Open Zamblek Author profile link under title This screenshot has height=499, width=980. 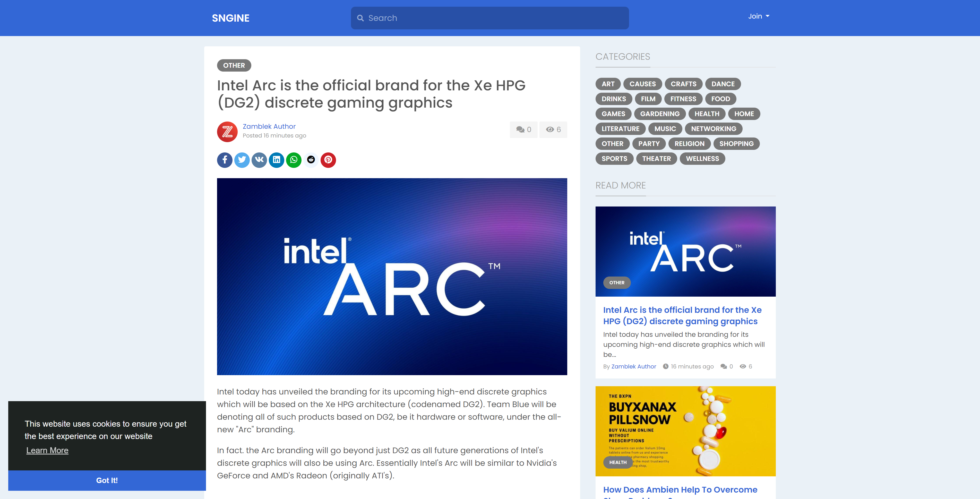[x=269, y=126]
